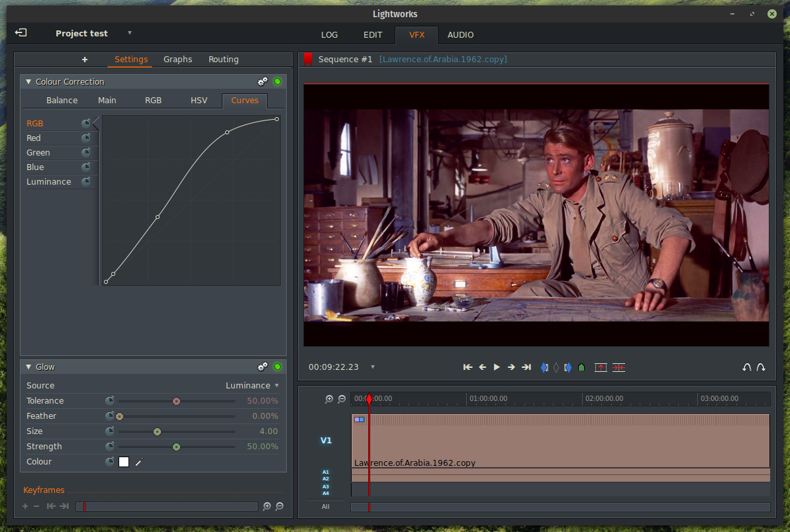The image size is (790, 532).
Task: Disable the Glow effect
Action: click(277, 367)
